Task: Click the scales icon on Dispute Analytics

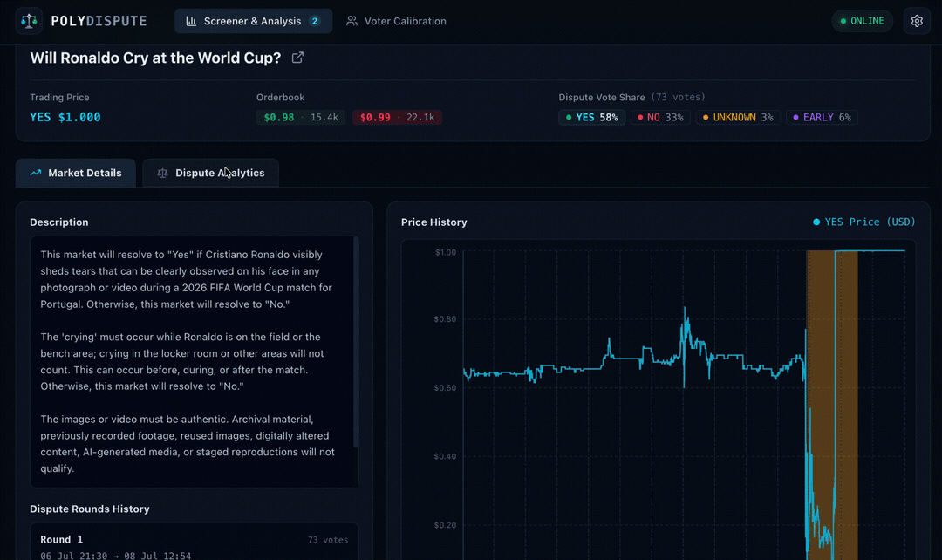Action: tap(162, 173)
